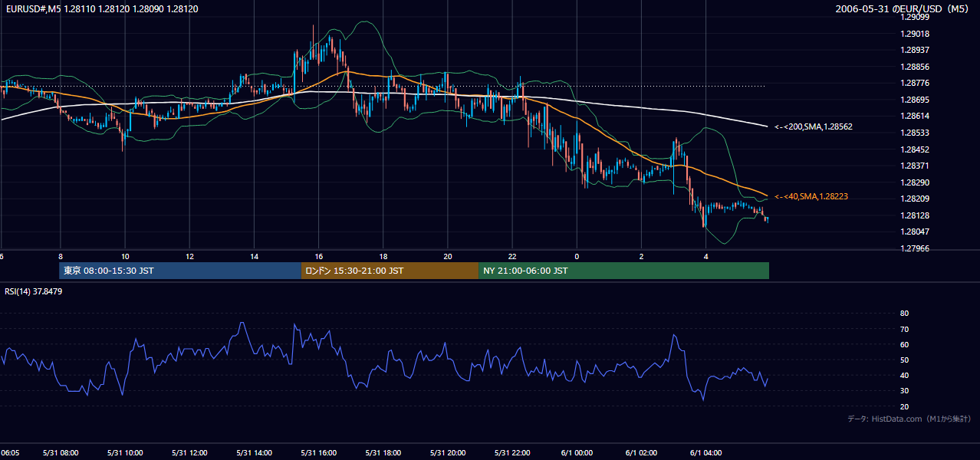Click the RSI scale value 60

pyautogui.click(x=904, y=344)
